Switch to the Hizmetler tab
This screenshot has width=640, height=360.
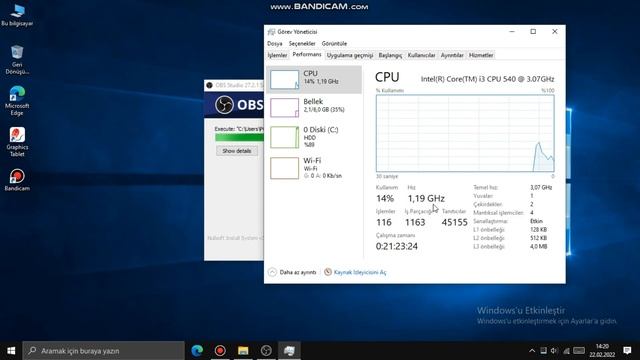click(481, 55)
